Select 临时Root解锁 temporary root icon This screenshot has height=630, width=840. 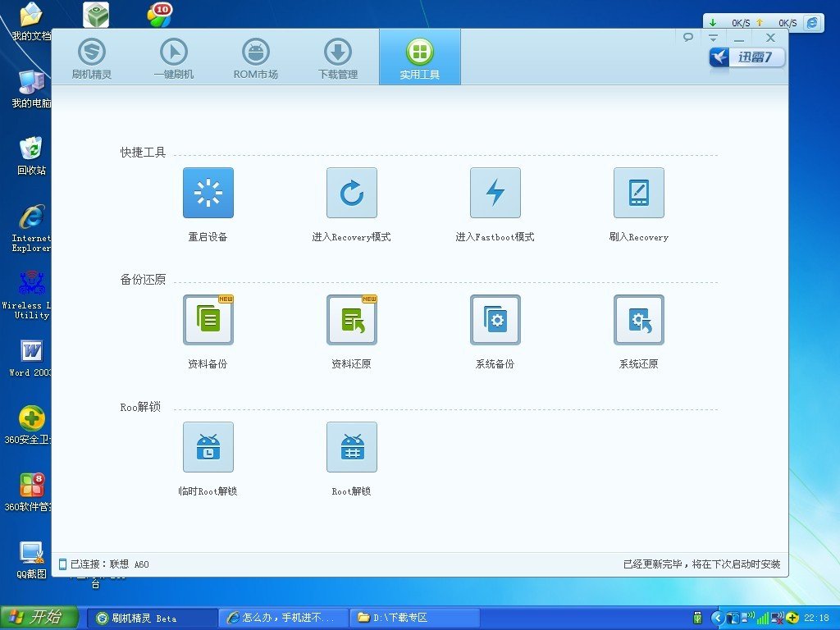click(208, 447)
